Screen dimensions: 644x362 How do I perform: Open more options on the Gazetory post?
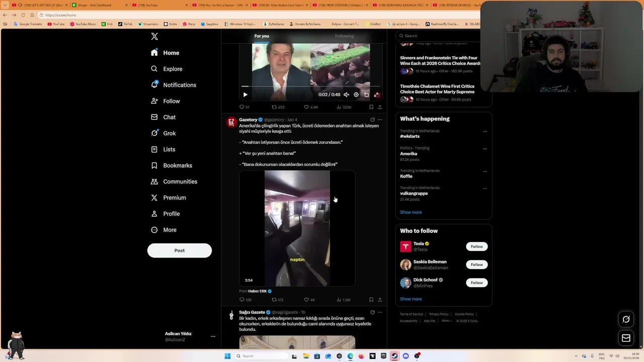(x=380, y=120)
